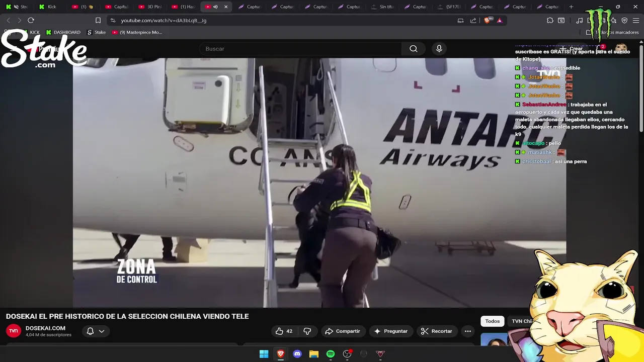Open KICK bookmark
Viewport: 644px width, 362px height.
click(30, 32)
